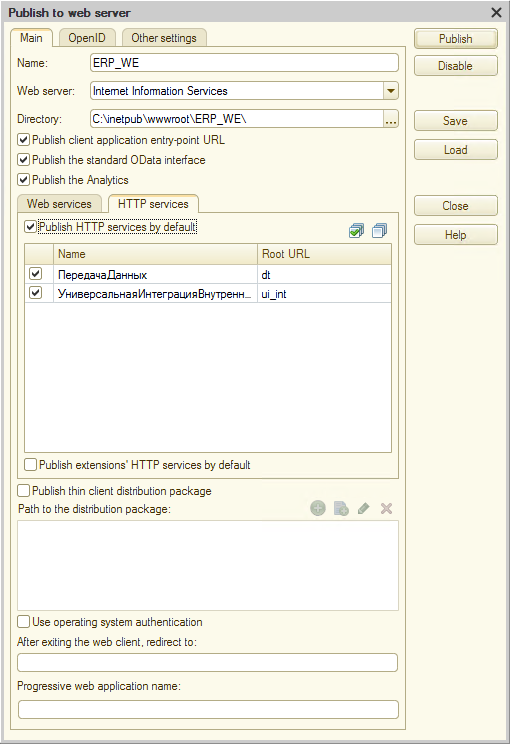Uncheck Publish the Analytics
The width and height of the screenshot is (510, 744).
(x=23, y=180)
